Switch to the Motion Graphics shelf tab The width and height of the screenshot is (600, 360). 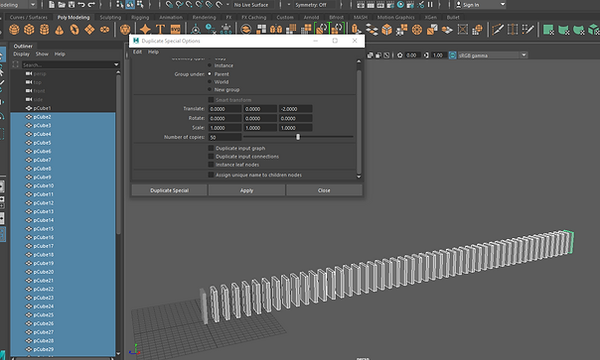[x=396, y=17]
